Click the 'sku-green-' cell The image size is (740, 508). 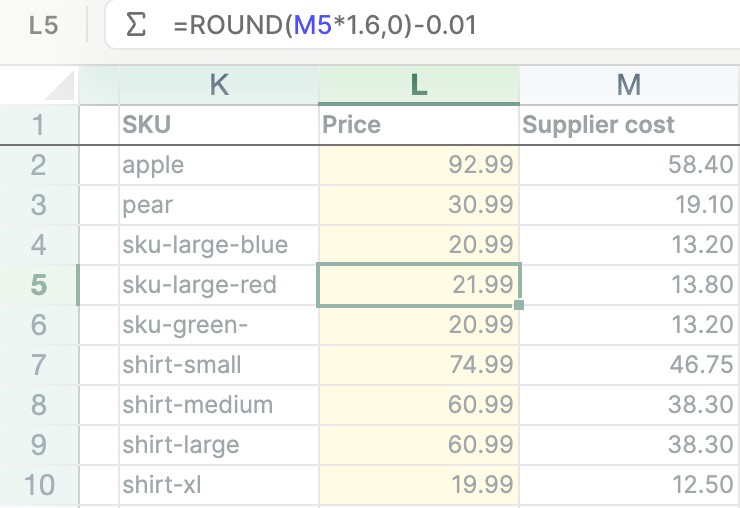(219, 325)
